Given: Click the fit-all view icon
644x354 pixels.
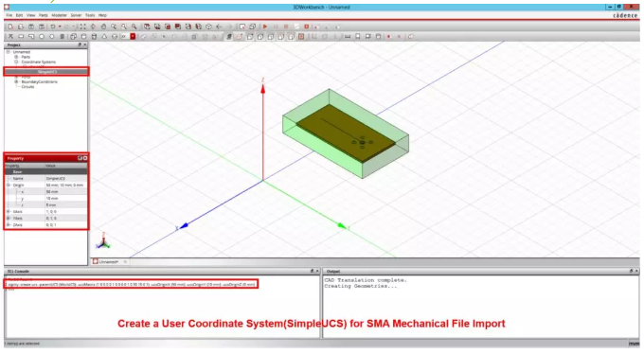Looking at the screenshot, I should click(83, 27).
